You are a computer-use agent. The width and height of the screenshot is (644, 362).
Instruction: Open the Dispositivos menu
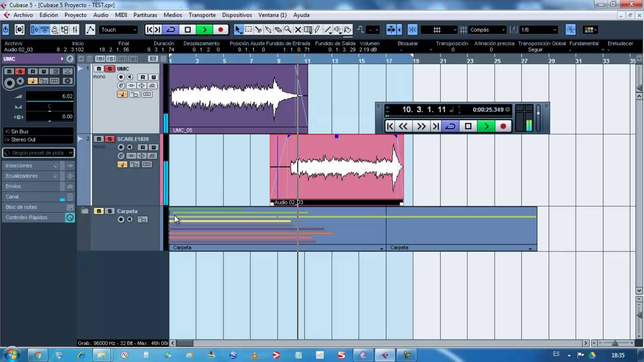point(237,15)
